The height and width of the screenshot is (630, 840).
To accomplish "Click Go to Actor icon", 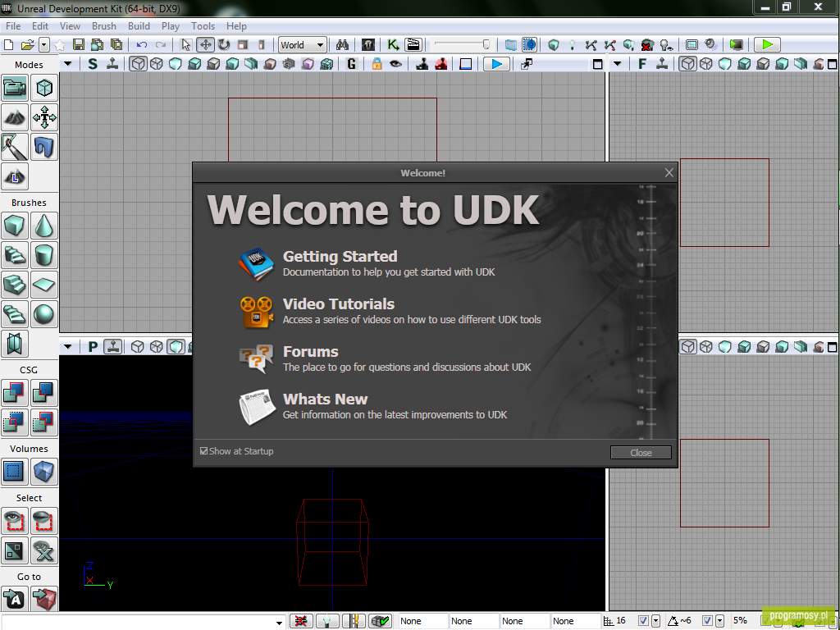I will (15, 599).
